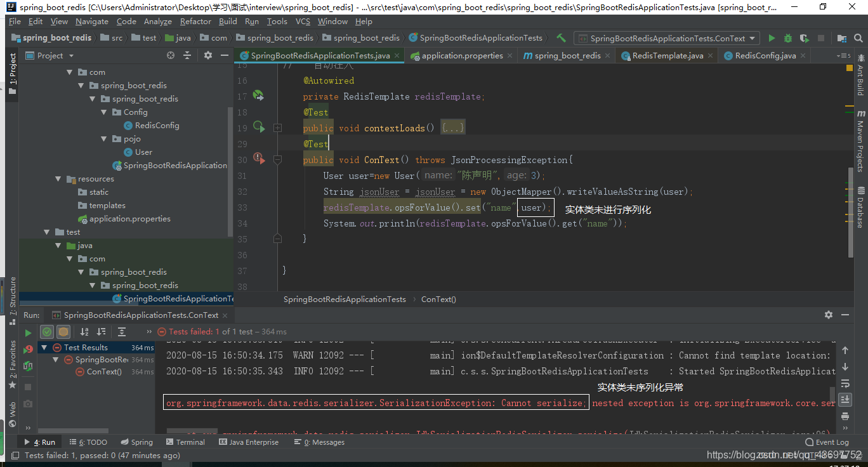Screen dimensions: 868x467
Task: Run with coverage icon in toolbar
Action: (x=805, y=38)
